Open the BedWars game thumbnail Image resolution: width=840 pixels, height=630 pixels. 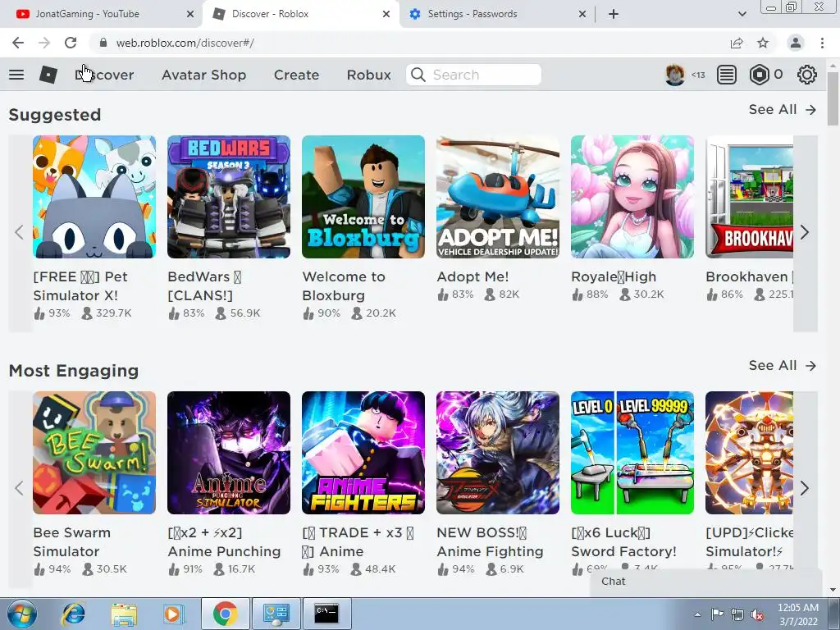click(x=229, y=197)
